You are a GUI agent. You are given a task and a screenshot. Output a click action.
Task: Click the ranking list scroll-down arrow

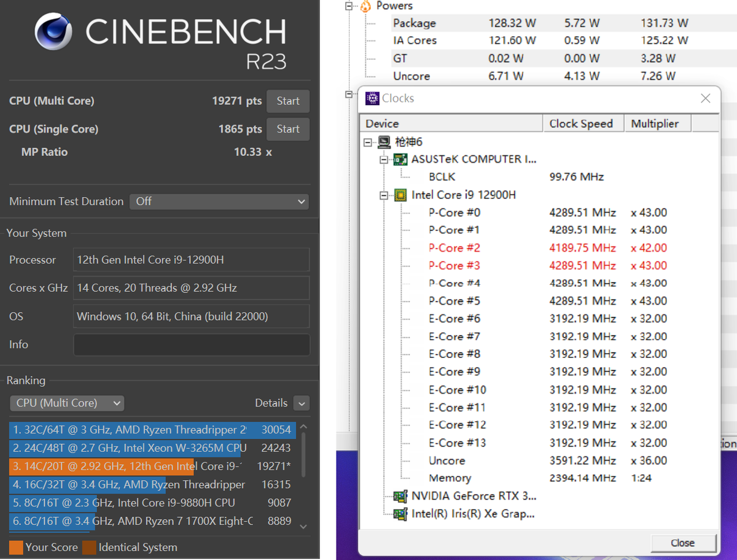pos(303,526)
